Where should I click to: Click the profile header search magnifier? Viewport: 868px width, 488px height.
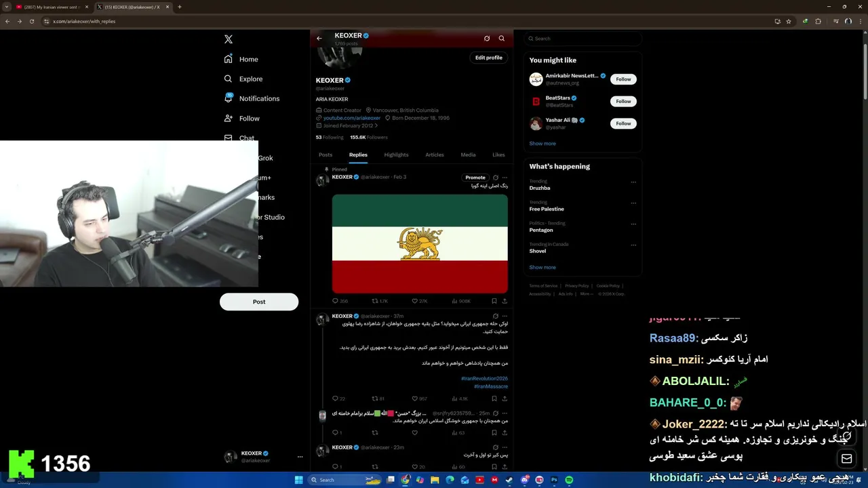[502, 39]
